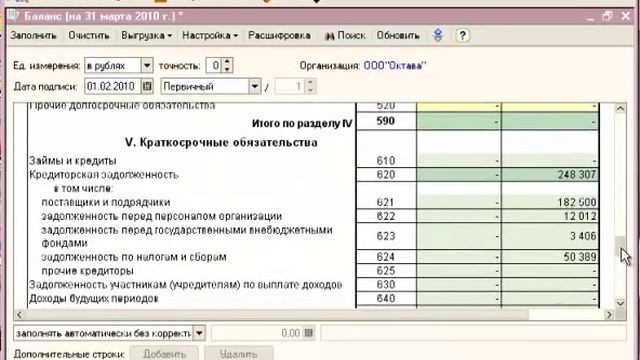
Task: Click the Удалить button
Action: coord(239,353)
